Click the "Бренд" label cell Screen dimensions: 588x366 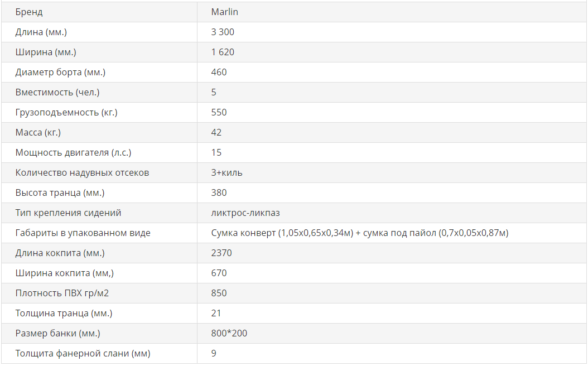29,12
